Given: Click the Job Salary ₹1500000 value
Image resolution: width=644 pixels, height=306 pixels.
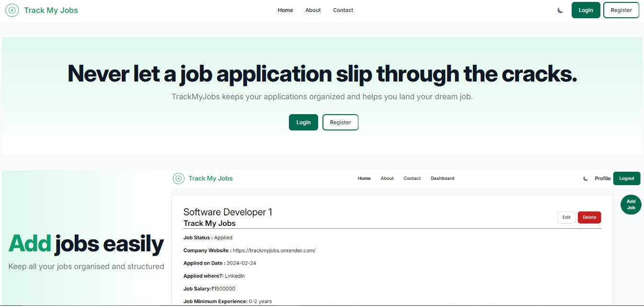Looking at the screenshot, I should click(223, 289).
